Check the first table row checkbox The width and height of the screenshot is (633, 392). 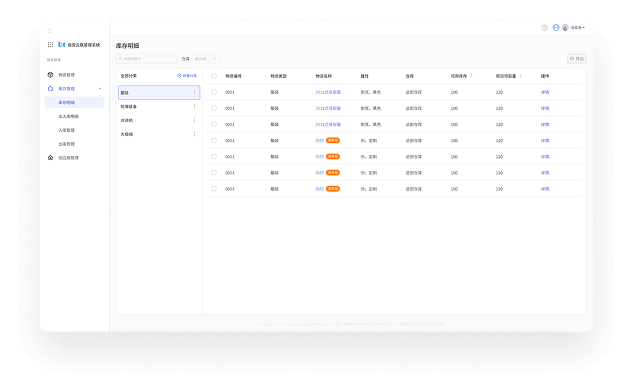point(214,92)
